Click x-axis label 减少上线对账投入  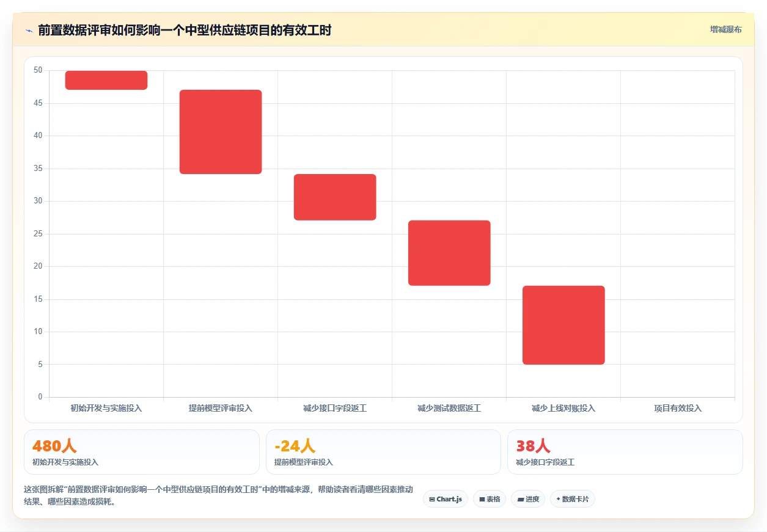tap(563, 408)
